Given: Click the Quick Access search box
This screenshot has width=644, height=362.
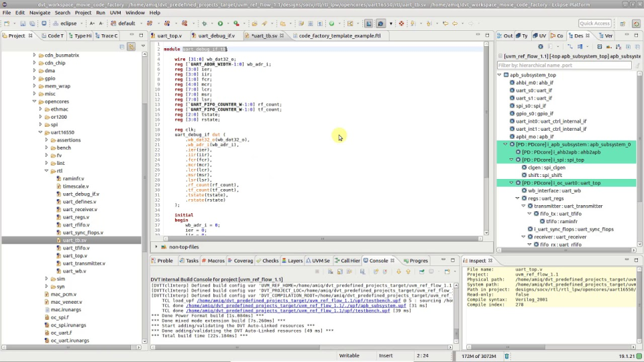Looking at the screenshot, I should click(x=594, y=23).
